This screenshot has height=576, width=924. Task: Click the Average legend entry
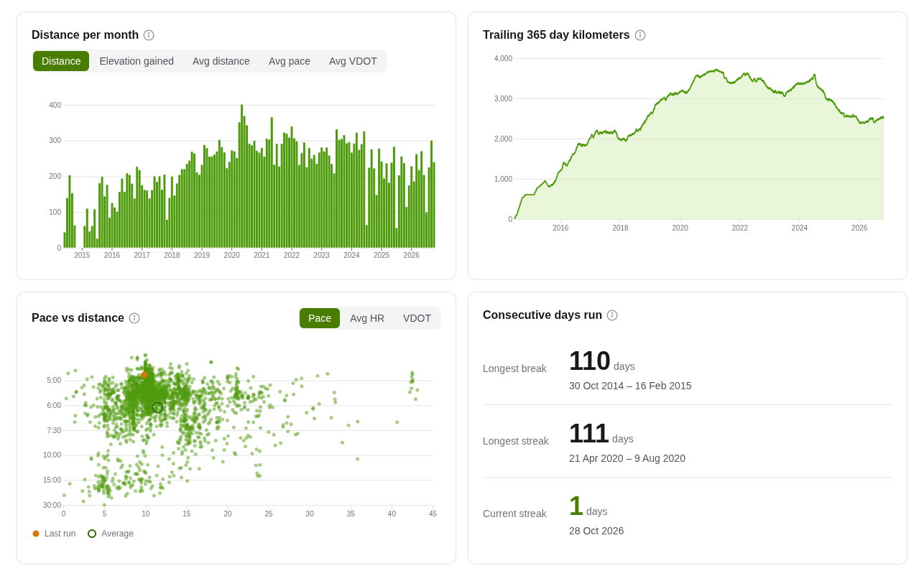[111, 534]
